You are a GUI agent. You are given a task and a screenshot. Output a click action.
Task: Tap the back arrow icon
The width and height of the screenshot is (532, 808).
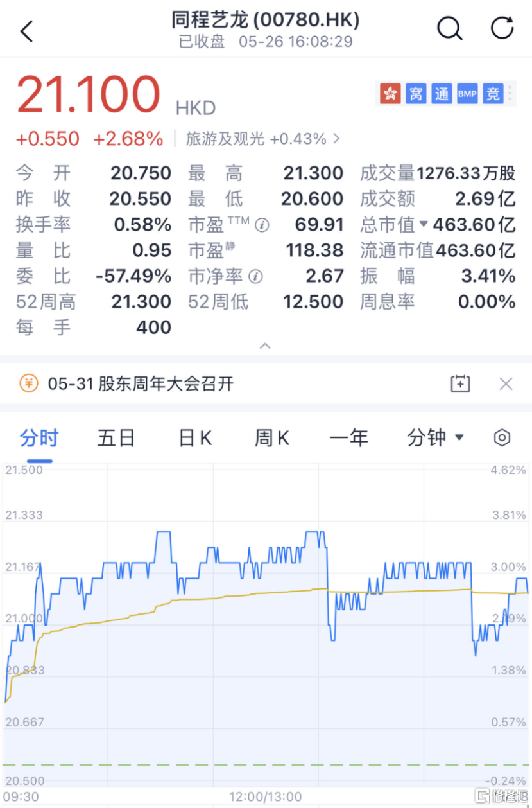pos(26,30)
